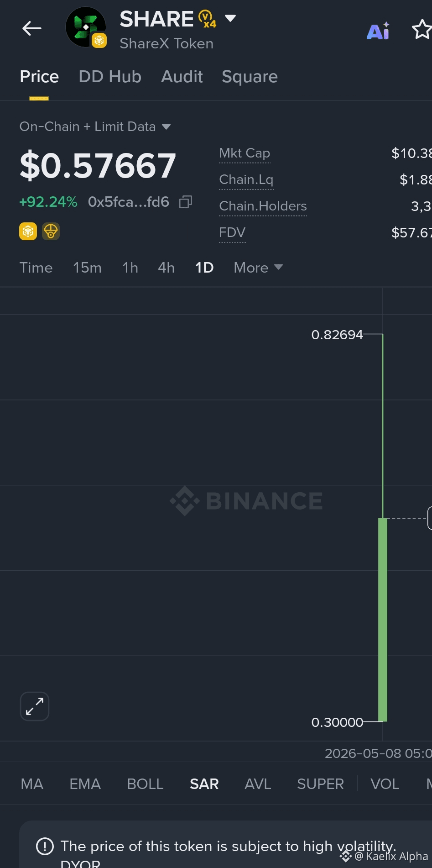Add SHARE to favorites with star icon
The width and height of the screenshot is (432, 868).
(422, 30)
